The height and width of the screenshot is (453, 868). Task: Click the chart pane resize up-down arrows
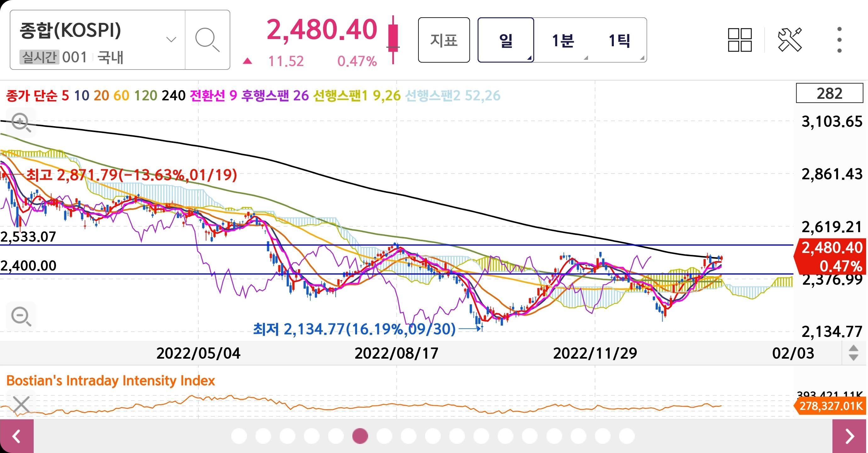pos(853,353)
